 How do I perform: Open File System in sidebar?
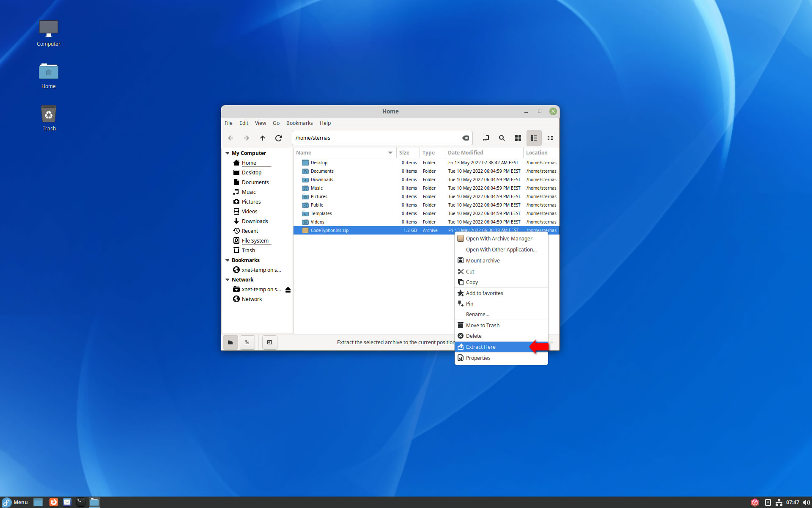click(x=255, y=241)
